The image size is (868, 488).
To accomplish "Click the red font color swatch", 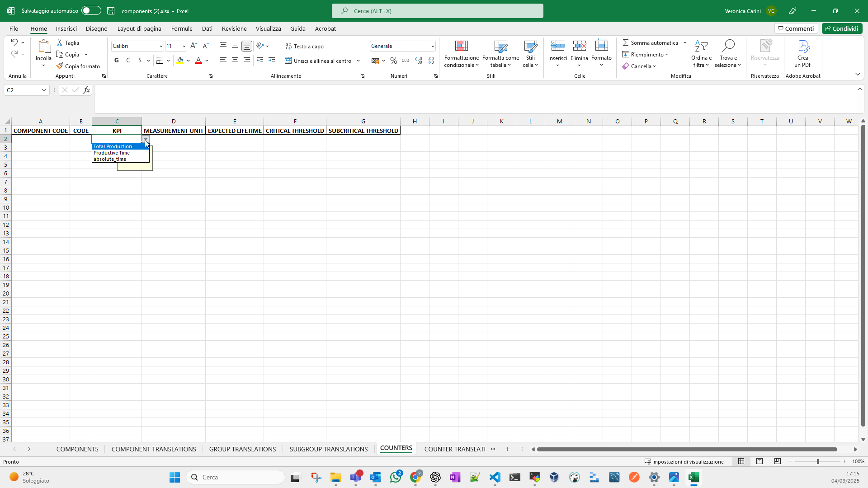I will 198,61.
